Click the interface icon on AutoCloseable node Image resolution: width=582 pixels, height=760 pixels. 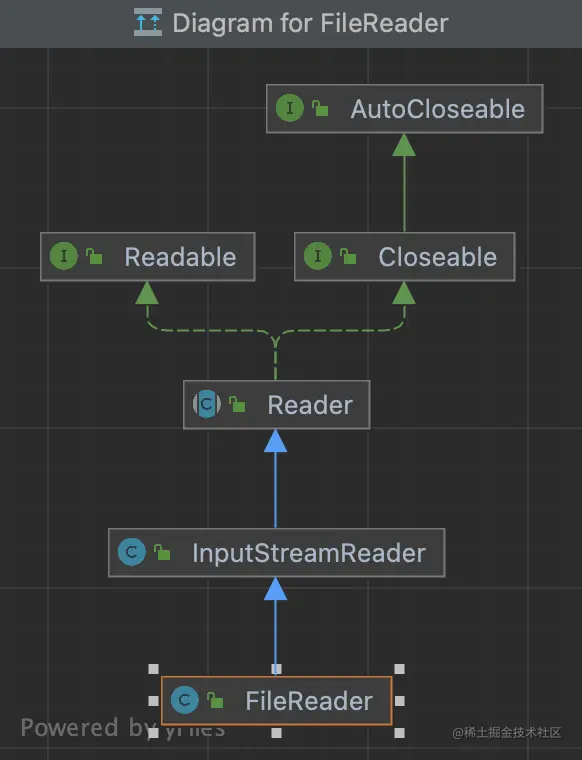coord(290,108)
